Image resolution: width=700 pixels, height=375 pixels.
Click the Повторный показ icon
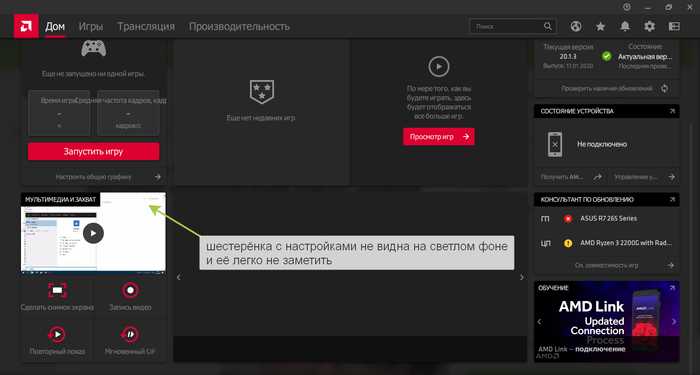click(x=58, y=334)
